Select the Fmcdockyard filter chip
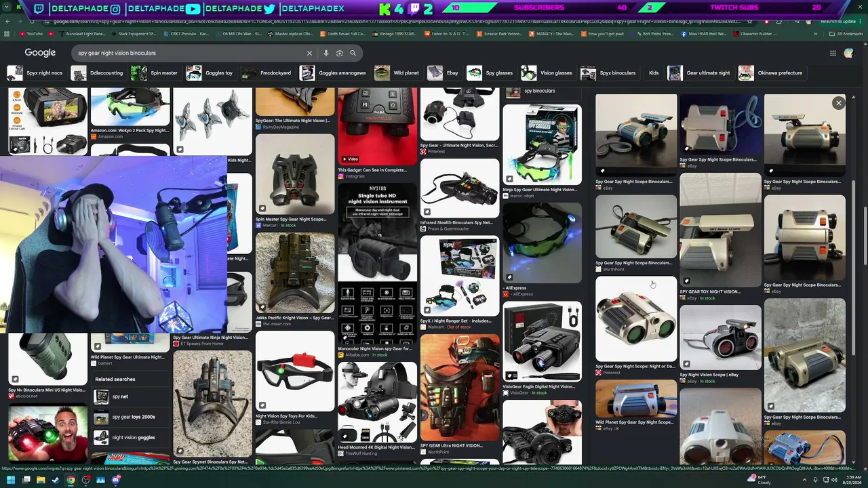 click(267, 73)
